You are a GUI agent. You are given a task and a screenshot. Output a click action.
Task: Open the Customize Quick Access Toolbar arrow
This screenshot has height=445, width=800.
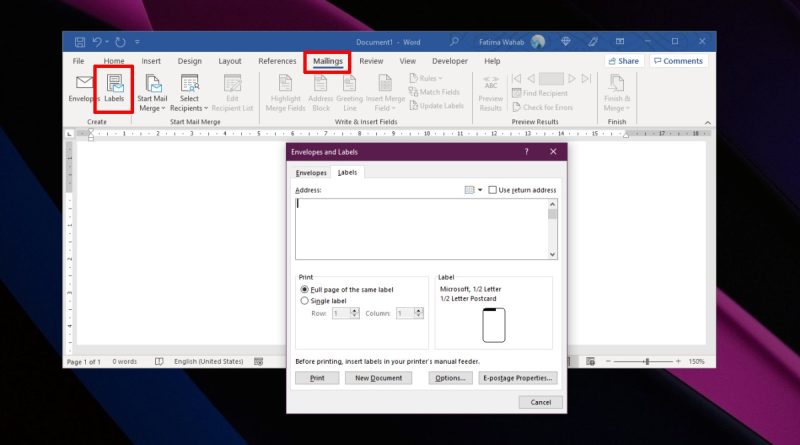137,42
